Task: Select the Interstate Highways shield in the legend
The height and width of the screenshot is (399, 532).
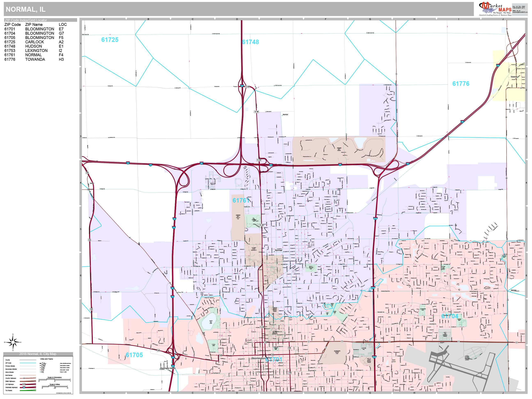Action: click(x=24, y=388)
